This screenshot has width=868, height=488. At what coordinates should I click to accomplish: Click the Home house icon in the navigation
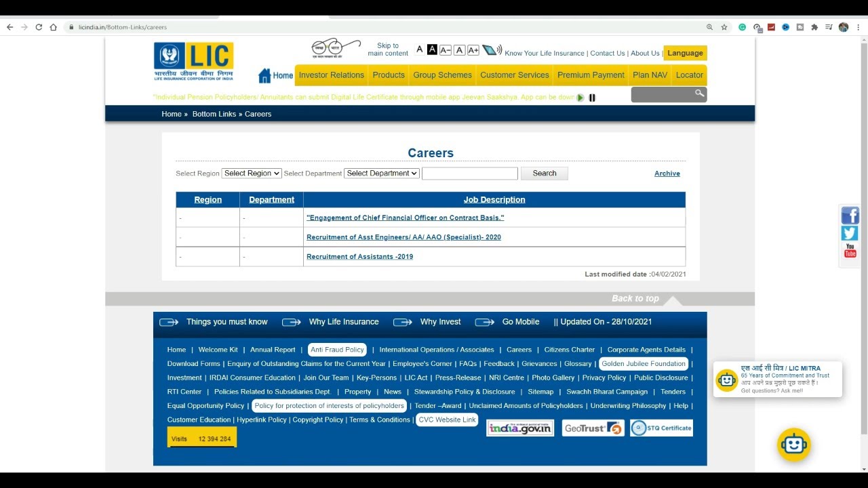click(264, 75)
